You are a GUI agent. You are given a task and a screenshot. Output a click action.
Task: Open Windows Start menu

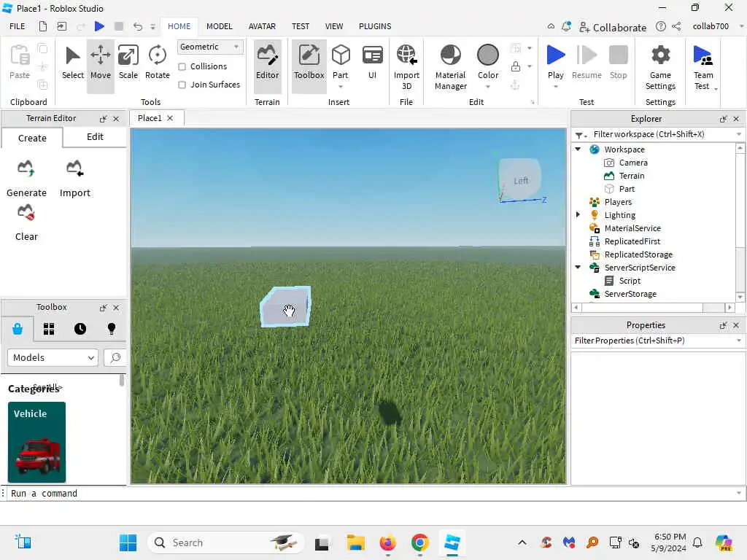[x=128, y=542]
